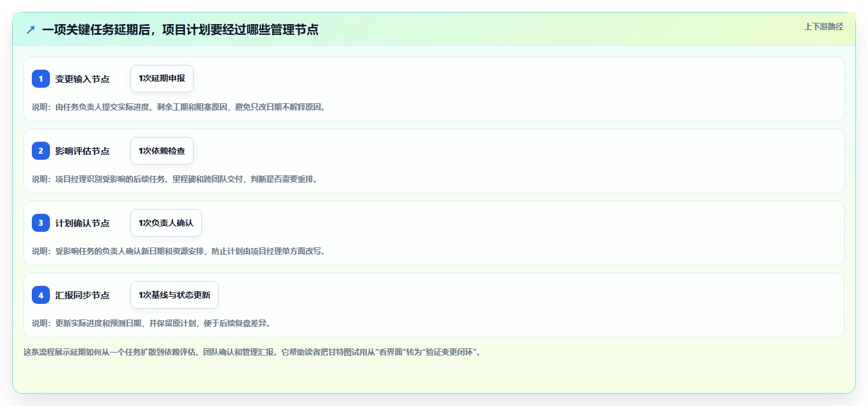The width and height of the screenshot is (868, 406).
Task: Click description starting 受影响任务的负责人确认新日期
Action: (x=179, y=251)
